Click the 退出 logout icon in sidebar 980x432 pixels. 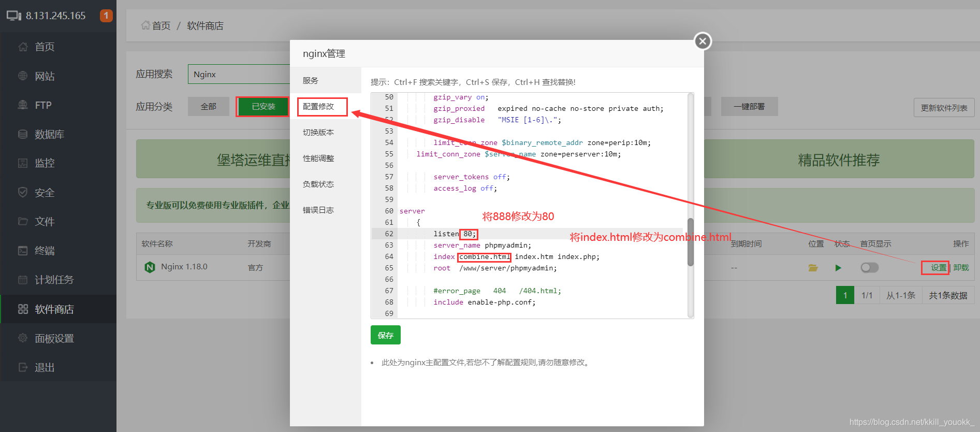point(23,367)
